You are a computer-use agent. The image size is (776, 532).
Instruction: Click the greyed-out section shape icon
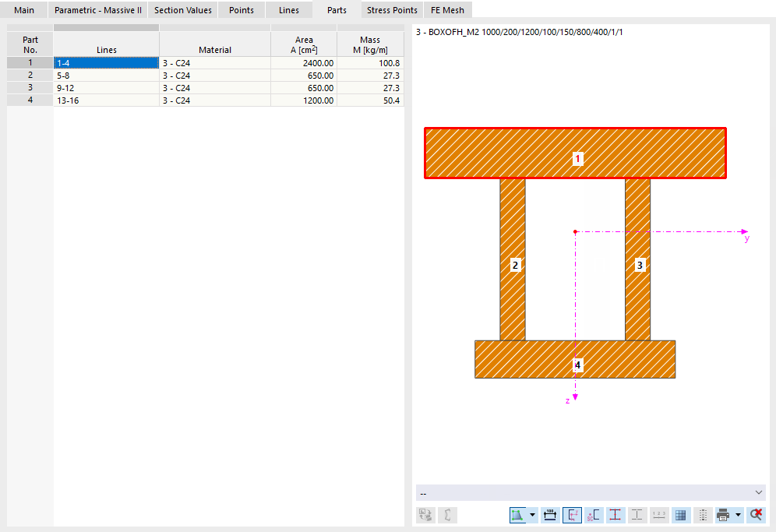[447, 515]
